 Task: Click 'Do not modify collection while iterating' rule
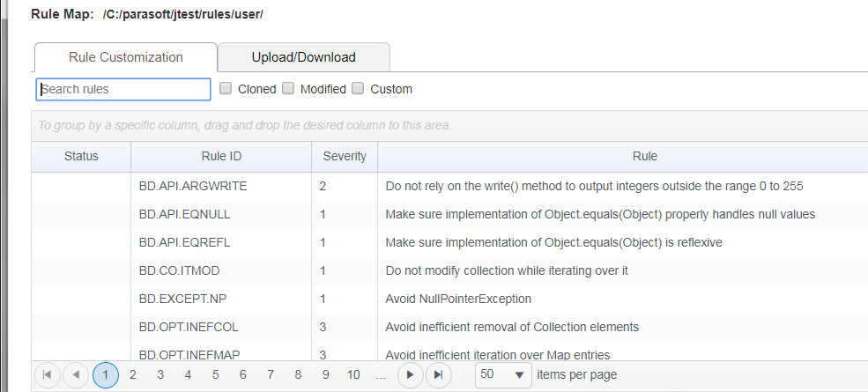(x=507, y=270)
